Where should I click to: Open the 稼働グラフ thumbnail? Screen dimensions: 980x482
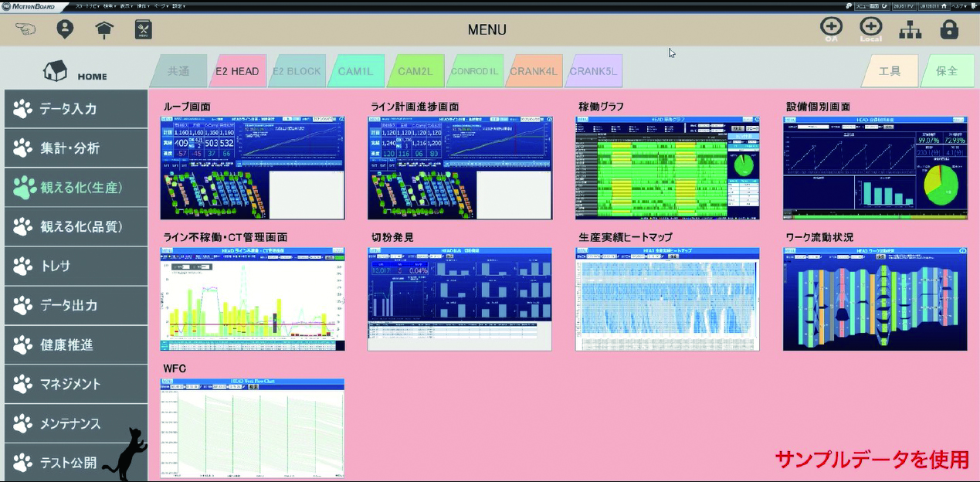(667, 168)
